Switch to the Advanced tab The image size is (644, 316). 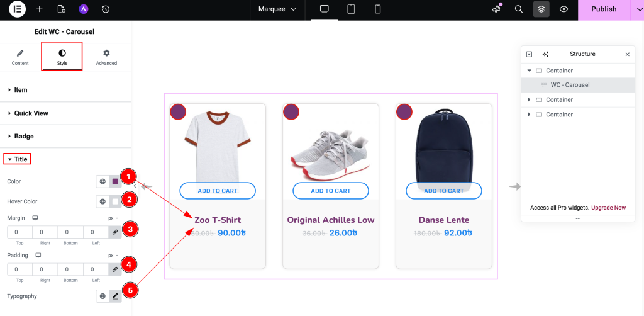[x=106, y=57]
